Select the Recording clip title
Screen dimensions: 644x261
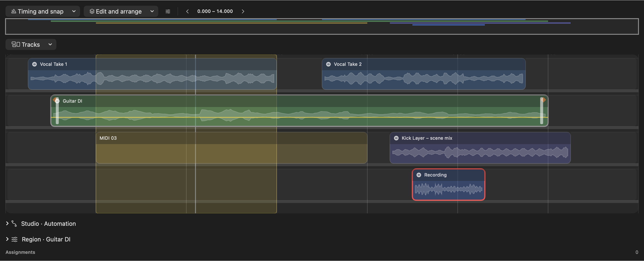pos(435,175)
